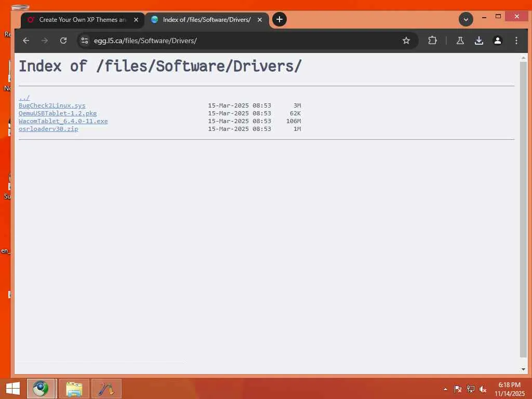Minimize the browser window
Screen dimensions: 532x399
pos(484,17)
